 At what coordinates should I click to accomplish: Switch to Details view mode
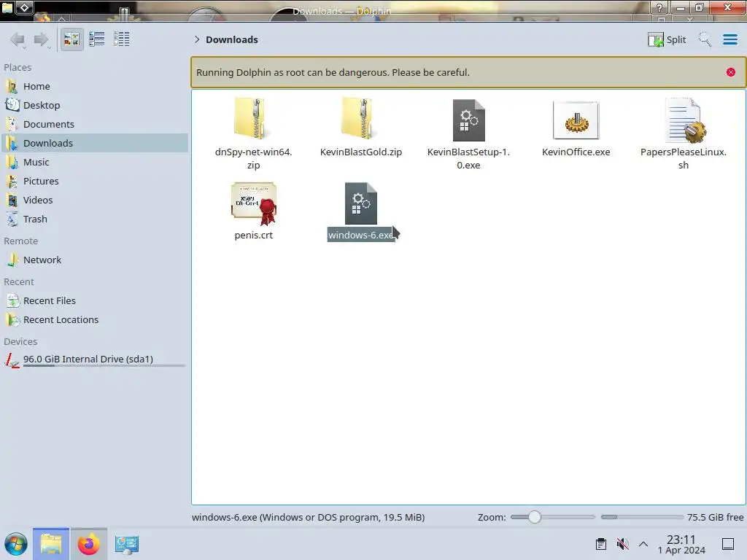click(122, 39)
